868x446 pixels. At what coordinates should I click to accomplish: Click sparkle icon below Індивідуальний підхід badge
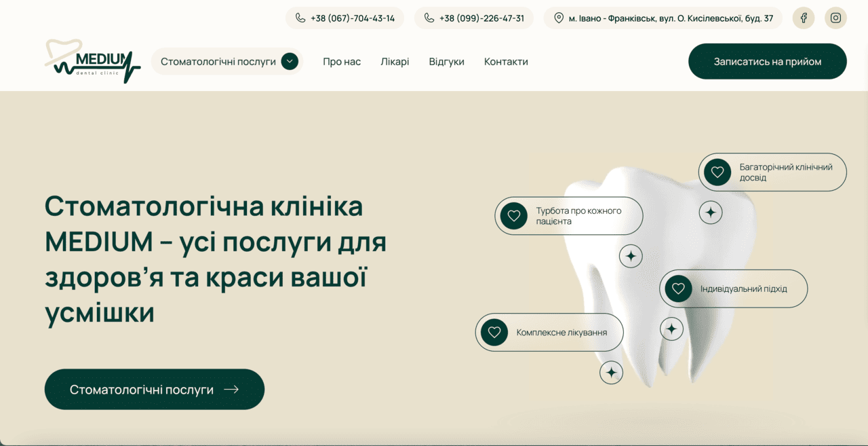(x=671, y=329)
